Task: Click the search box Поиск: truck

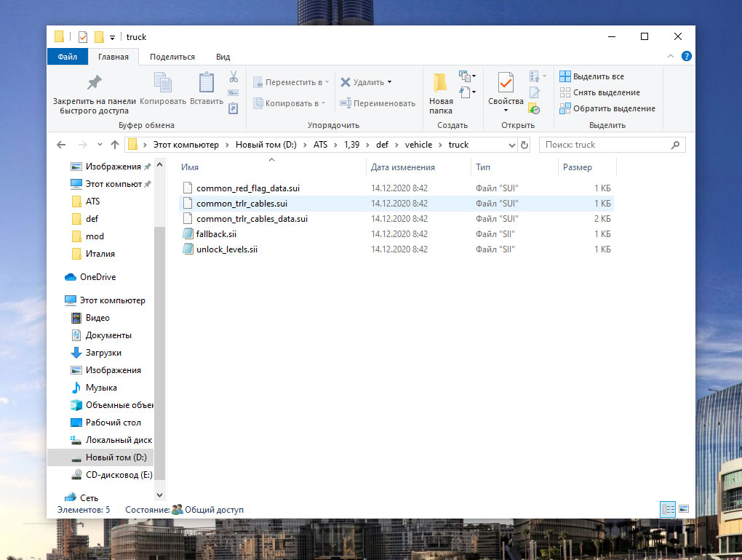Action: coord(613,145)
